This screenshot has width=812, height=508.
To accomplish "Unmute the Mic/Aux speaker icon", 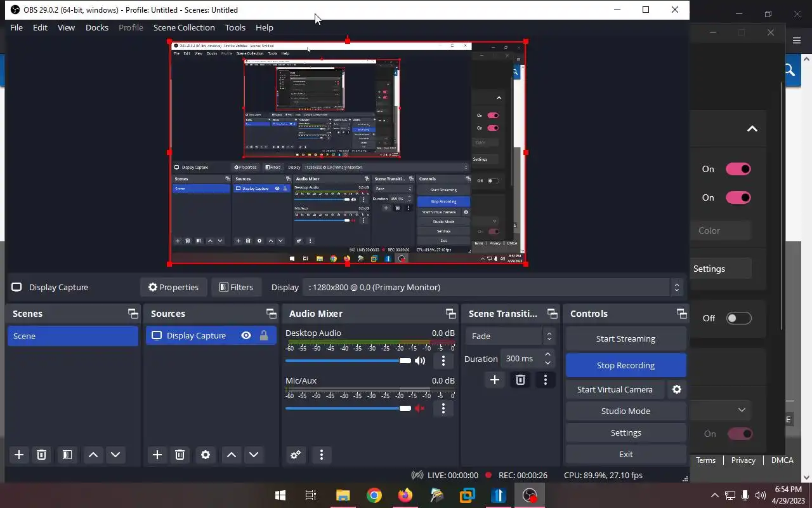I will click(x=420, y=408).
